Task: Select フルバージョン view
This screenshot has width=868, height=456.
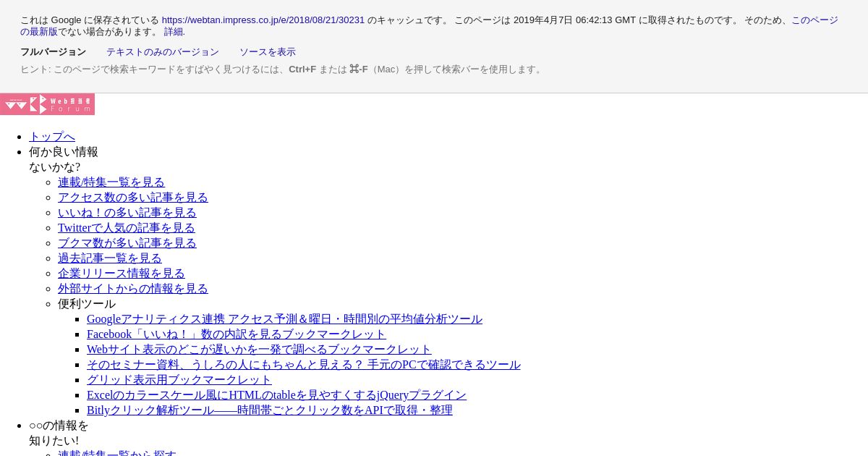Action: (x=53, y=52)
